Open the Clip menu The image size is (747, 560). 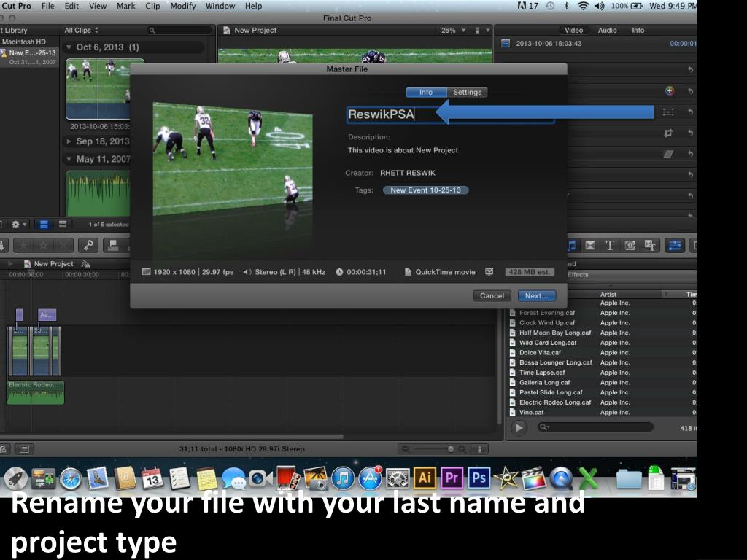tap(152, 6)
